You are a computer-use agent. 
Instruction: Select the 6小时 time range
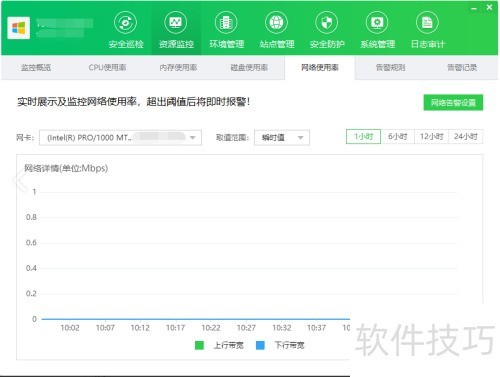point(397,136)
